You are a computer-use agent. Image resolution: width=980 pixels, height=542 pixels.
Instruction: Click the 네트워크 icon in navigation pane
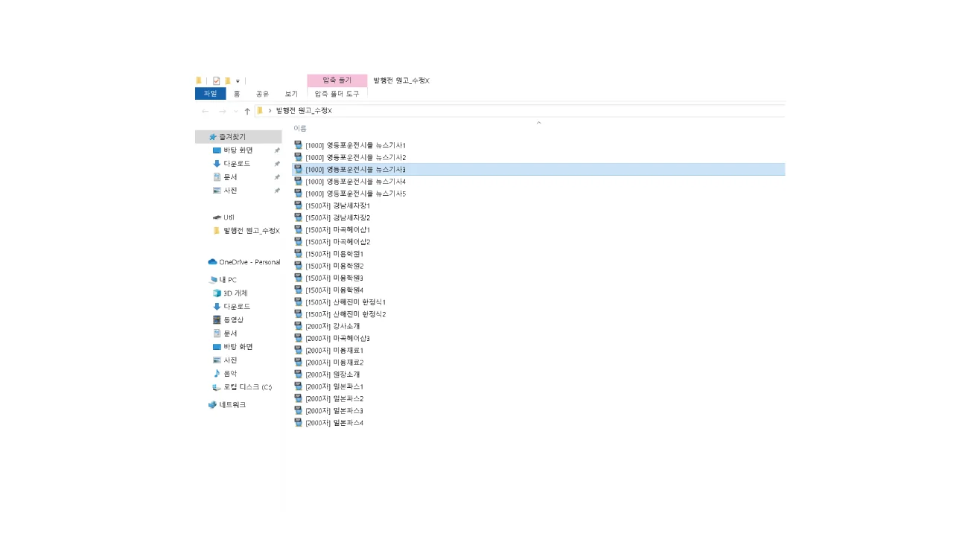point(212,405)
